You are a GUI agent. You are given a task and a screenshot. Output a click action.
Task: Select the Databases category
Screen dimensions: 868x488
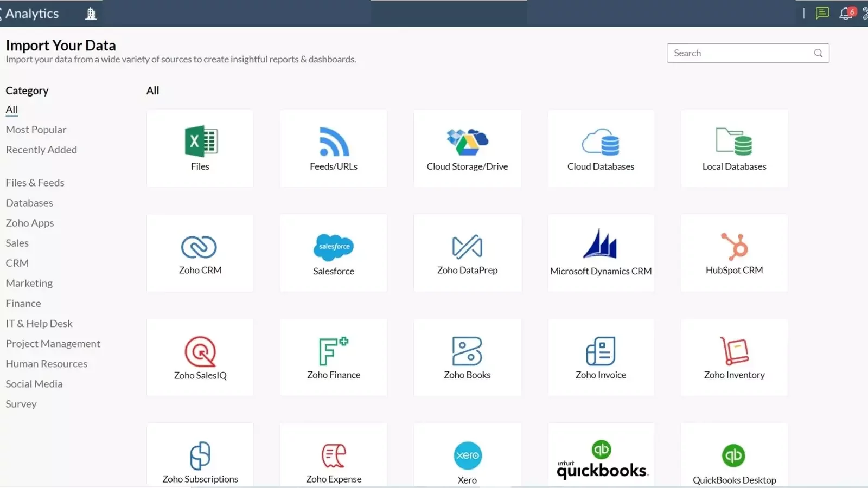pos(29,203)
